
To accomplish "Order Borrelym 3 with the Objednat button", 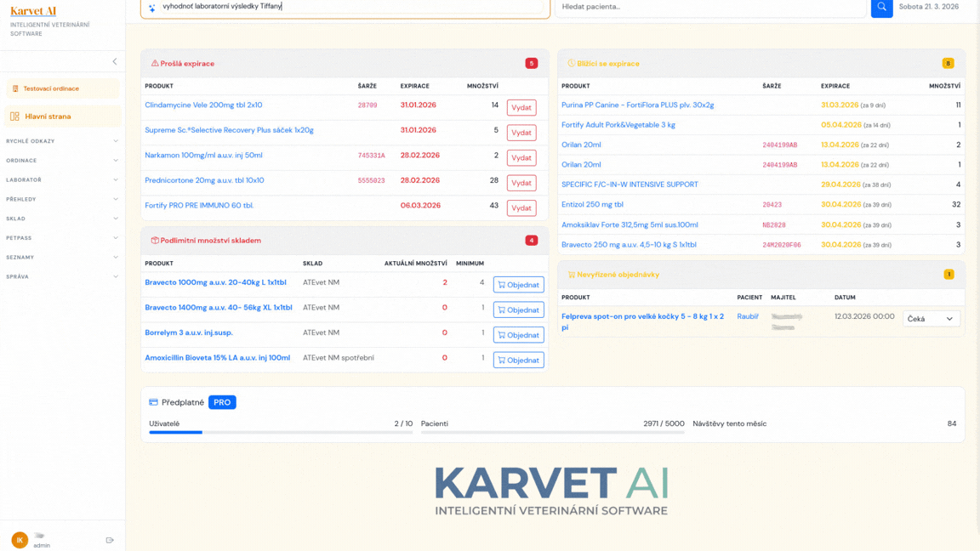I will [x=518, y=335].
